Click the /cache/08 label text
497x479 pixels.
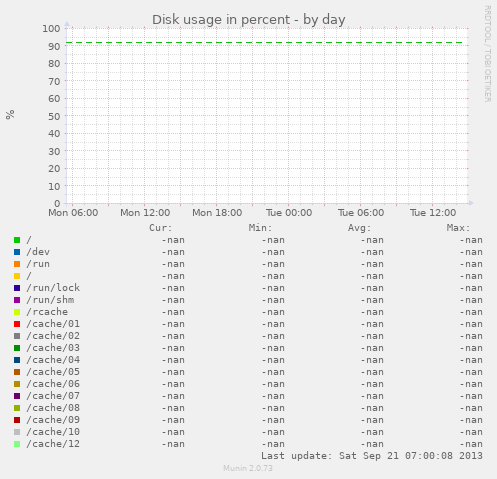tap(53, 408)
